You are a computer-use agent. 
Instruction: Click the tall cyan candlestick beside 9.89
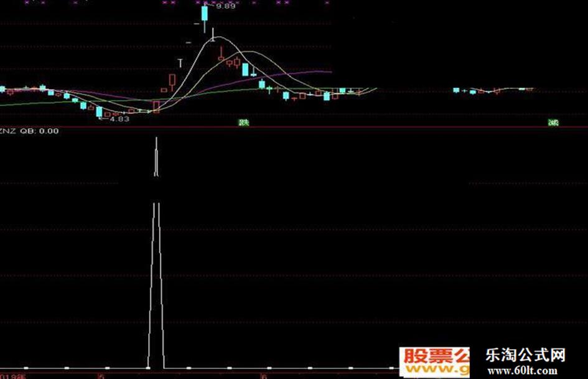tap(204, 15)
